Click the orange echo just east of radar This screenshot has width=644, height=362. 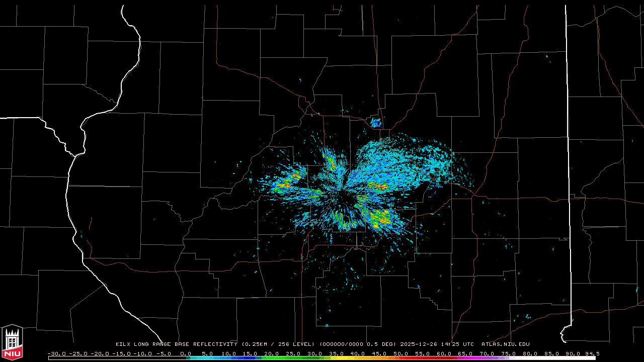tap(377, 187)
